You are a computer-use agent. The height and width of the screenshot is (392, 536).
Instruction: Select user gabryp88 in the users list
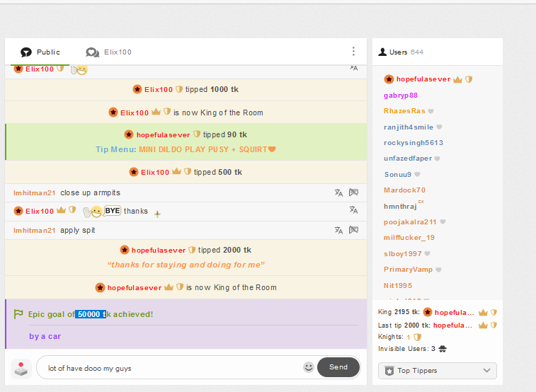point(400,95)
